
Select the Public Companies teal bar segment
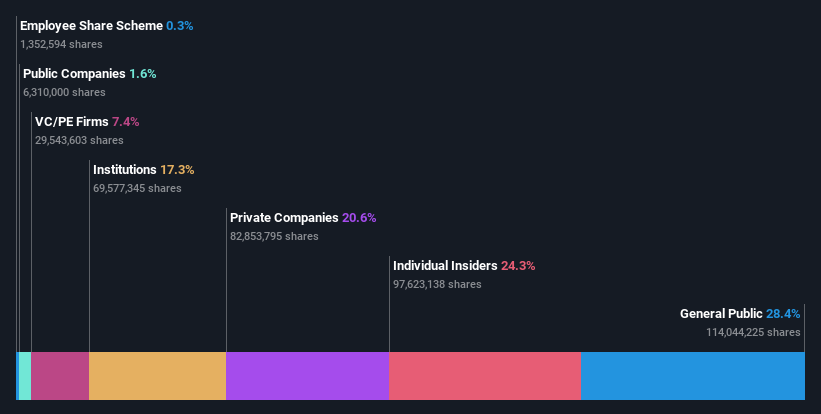pyautogui.click(x=25, y=376)
